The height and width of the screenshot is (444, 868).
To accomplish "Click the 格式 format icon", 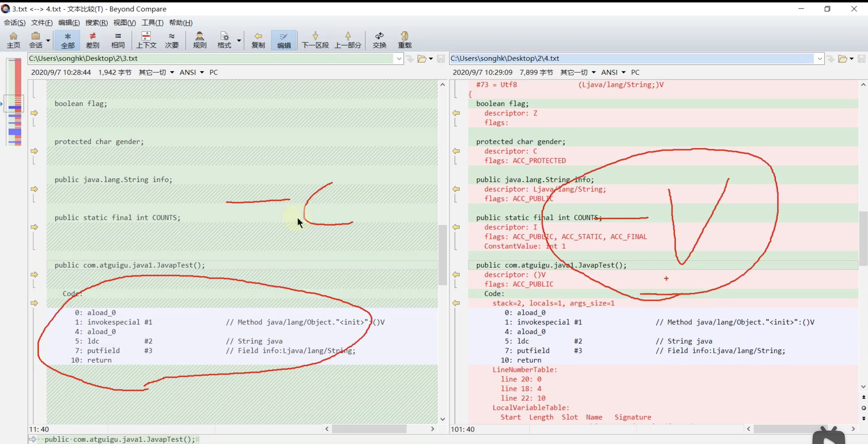I will pos(224,40).
